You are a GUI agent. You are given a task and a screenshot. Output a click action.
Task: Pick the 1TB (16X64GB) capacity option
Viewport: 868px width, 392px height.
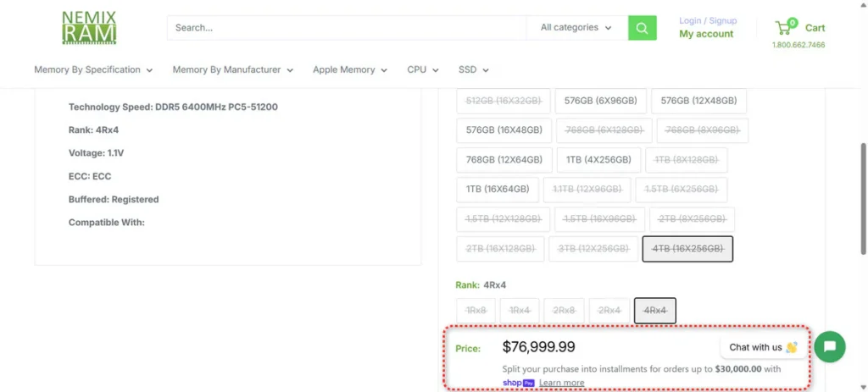tap(498, 189)
